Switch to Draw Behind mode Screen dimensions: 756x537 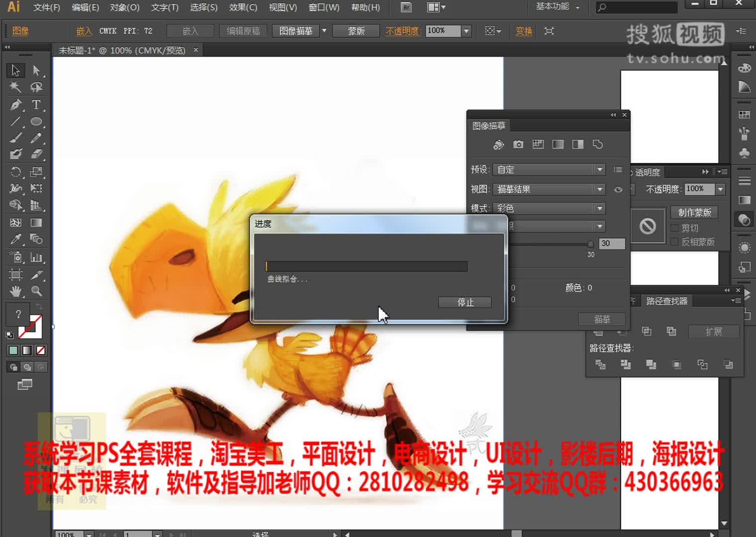click(27, 367)
